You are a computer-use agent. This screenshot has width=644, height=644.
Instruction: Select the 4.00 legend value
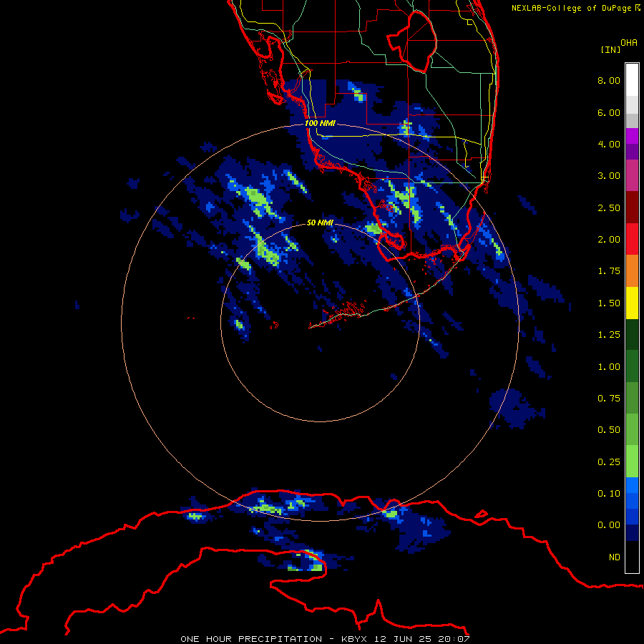(x=609, y=144)
